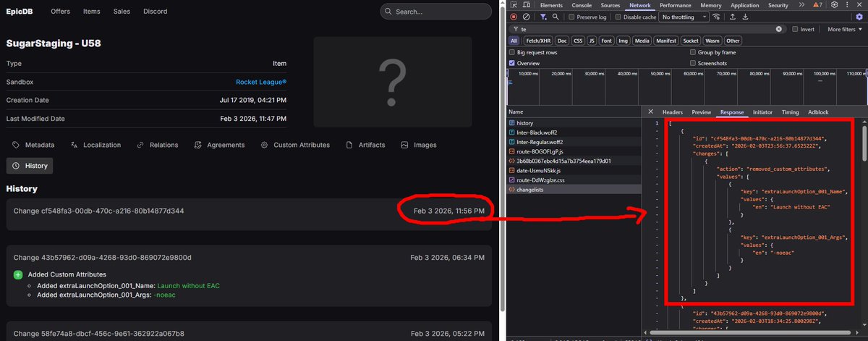
Task: Click green plus icon beside Added Custom Attributes
Action: [x=18, y=275]
